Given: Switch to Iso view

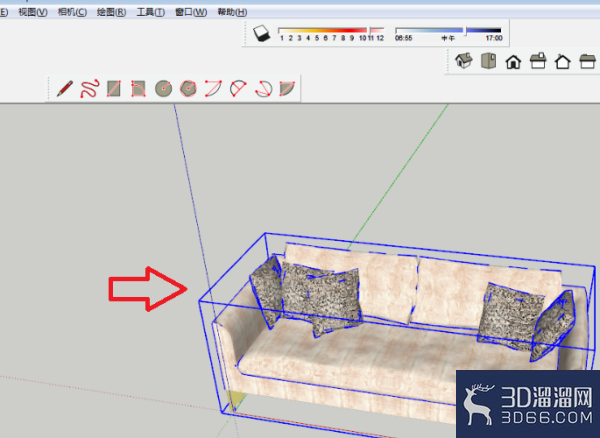Looking at the screenshot, I should [463, 61].
